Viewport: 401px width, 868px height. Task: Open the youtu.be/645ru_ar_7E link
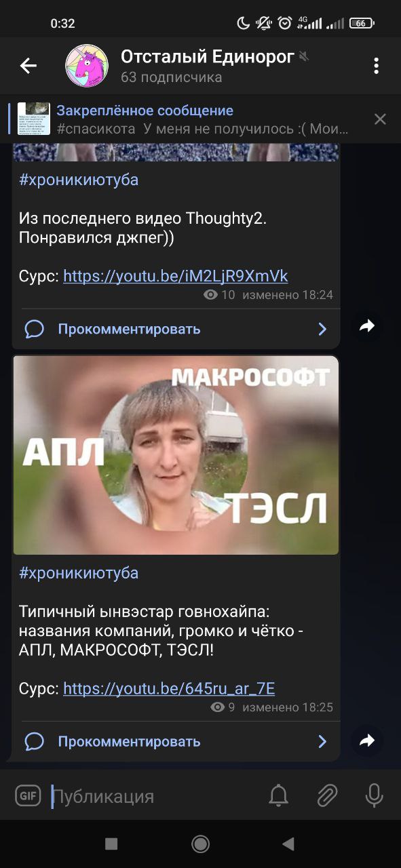pos(169,689)
